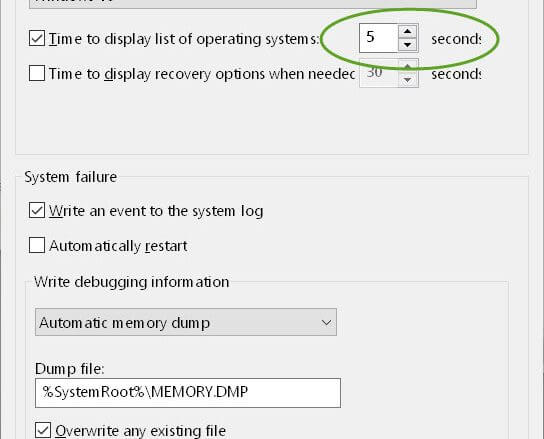544x439 pixels.
Task: Uncheck "Write an event to the system log"
Action: pyautogui.click(x=37, y=210)
